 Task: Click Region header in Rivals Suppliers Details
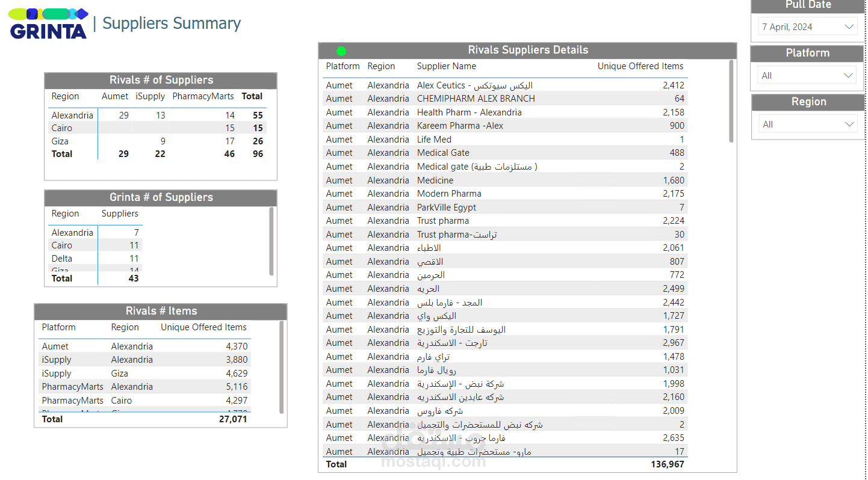pyautogui.click(x=381, y=66)
